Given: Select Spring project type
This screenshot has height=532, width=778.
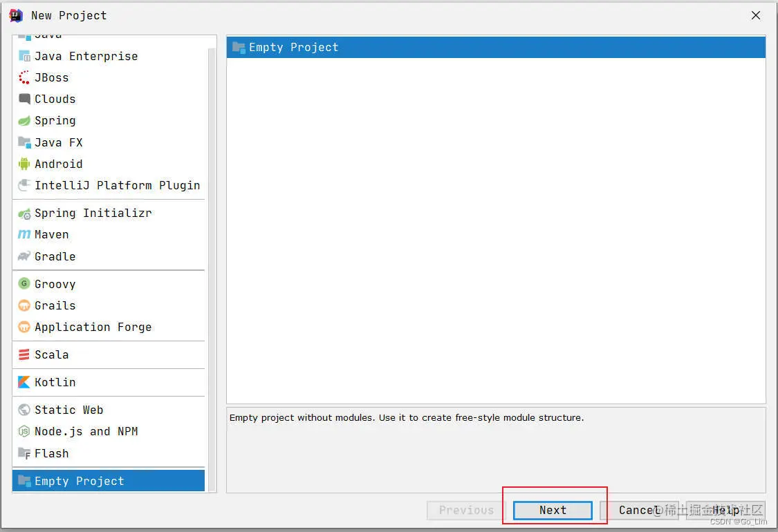Looking at the screenshot, I should coord(108,120).
